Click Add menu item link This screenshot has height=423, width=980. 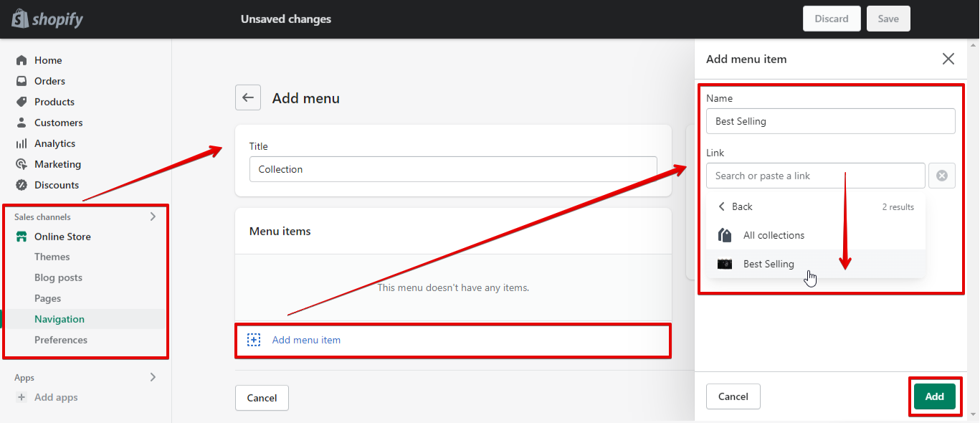pyautogui.click(x=306, y=340)
